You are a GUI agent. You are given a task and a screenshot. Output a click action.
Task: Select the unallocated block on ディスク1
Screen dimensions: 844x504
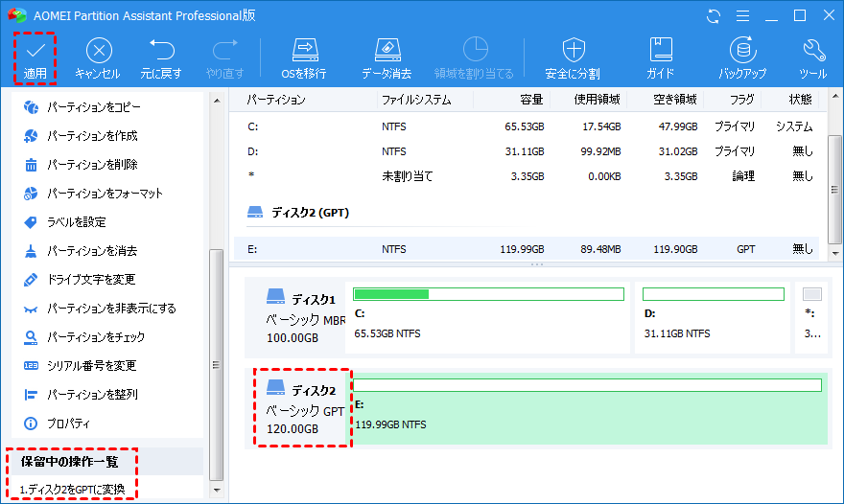(811, 317)
